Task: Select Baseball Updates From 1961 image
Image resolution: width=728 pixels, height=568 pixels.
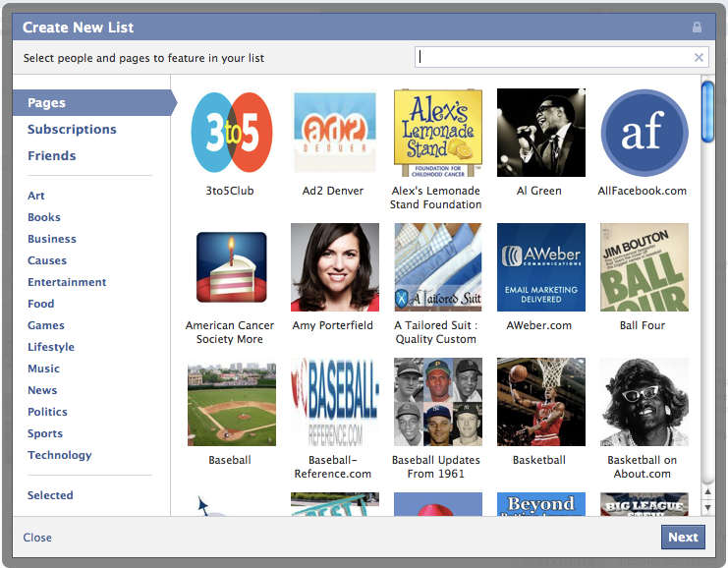Action: tap(438, 402)
